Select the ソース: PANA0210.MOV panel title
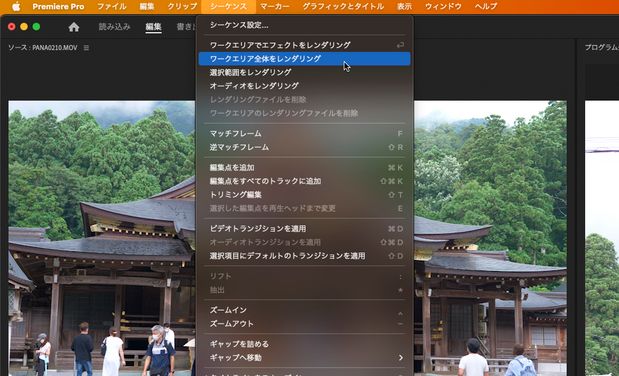This screenshot has height=376, width=619. pos(42,48)
